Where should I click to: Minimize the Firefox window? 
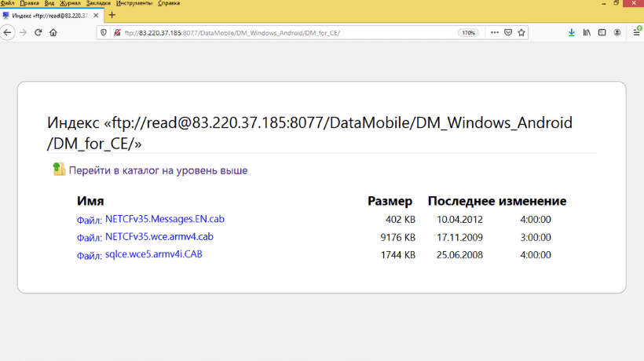coord(604,3)
